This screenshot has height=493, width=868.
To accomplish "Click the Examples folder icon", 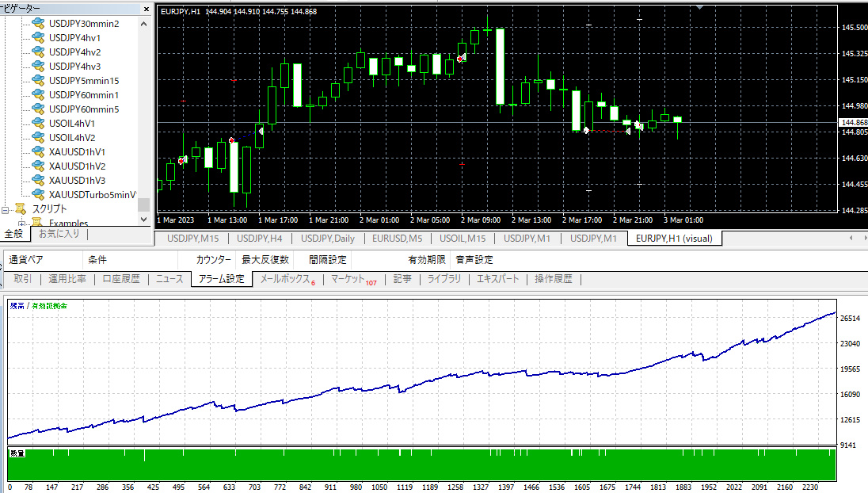I will click(36, 224).
